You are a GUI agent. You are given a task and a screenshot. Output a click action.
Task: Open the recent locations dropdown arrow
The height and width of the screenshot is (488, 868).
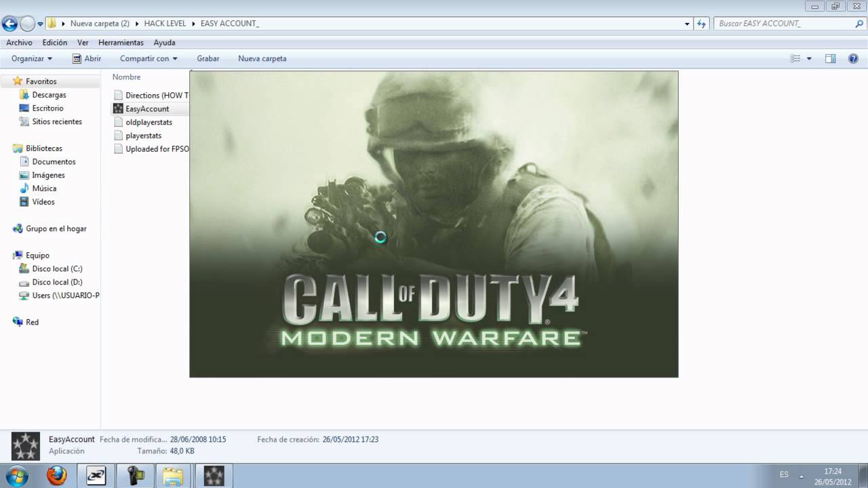(40, 24)
